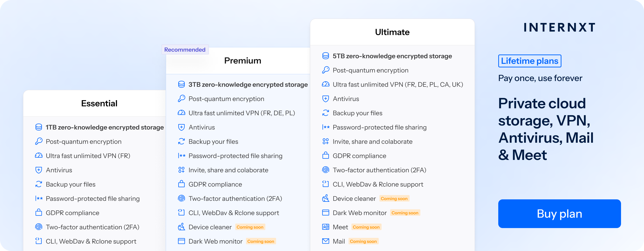Select the backup sync arrows icon in Ultimate
The height and width of the screenshot is (251, 644).
(325, 113)
